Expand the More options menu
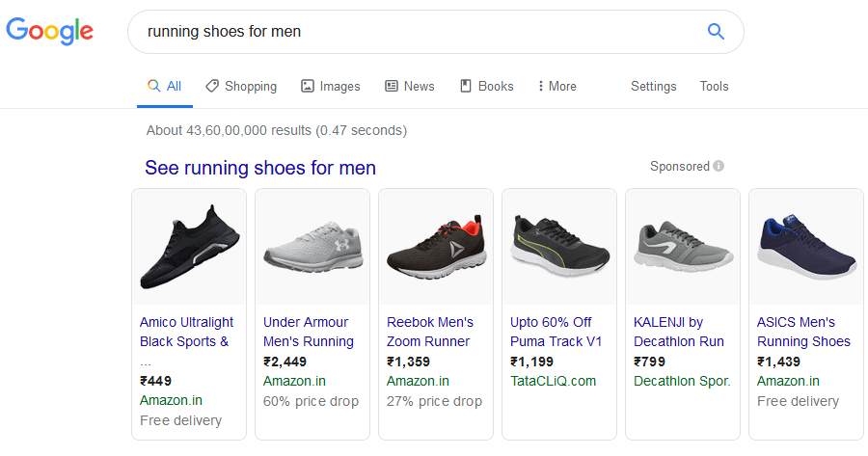Screen dimensions: 868x456 coord(556,86)
